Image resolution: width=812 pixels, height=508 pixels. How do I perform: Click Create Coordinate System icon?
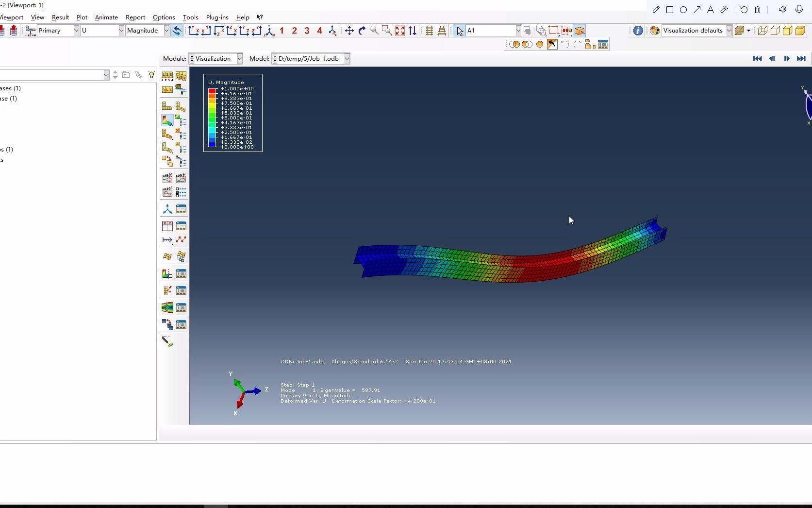[x=167, y=209]
